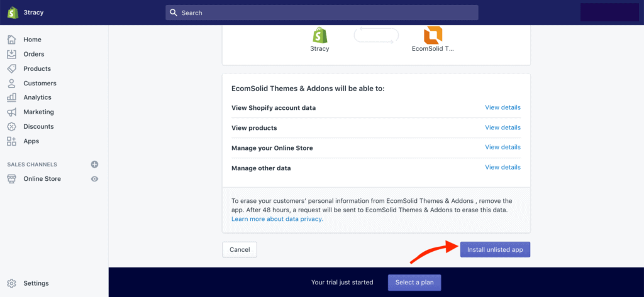Image resolution: width=644 pixels, height=297 pixels.
Task: View details for Shopify account data
Action: [502, 107]
